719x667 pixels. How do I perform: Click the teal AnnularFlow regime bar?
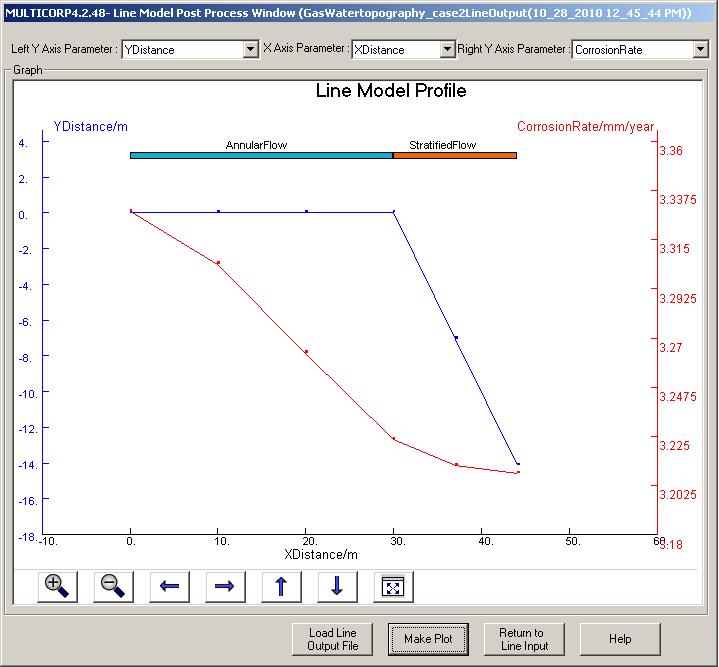click(261, 155)
